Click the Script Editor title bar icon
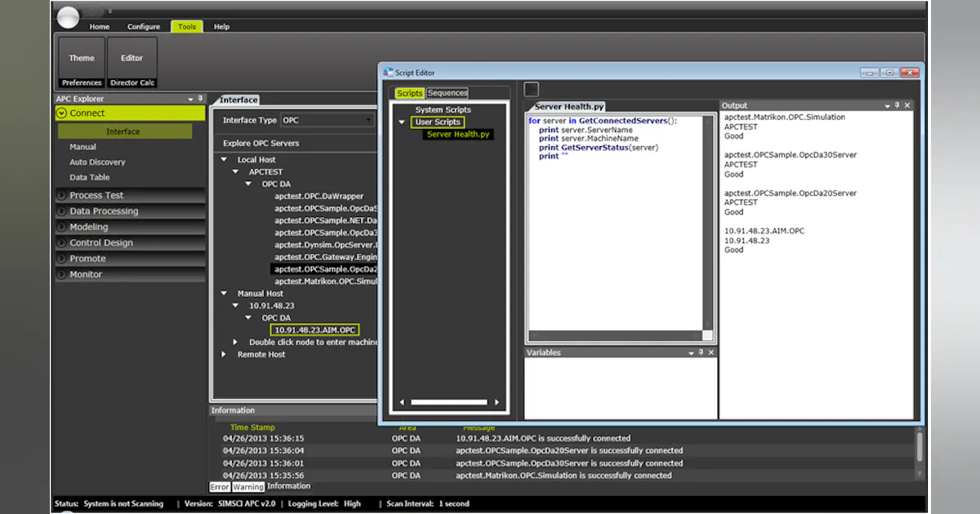980x514 pixels. click(x=388, y=73)
